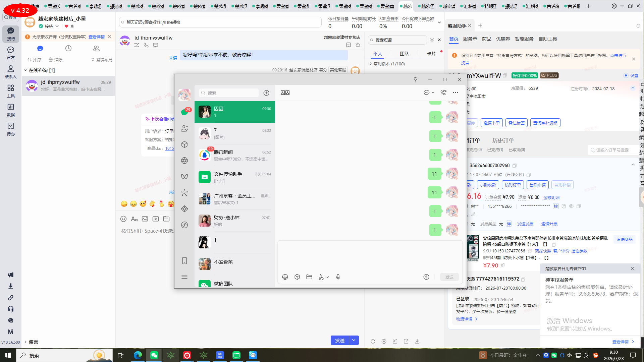Open WeChat chat more options (three dots)
The height and width of the screenshot is (362, 644).
(455, 93)
